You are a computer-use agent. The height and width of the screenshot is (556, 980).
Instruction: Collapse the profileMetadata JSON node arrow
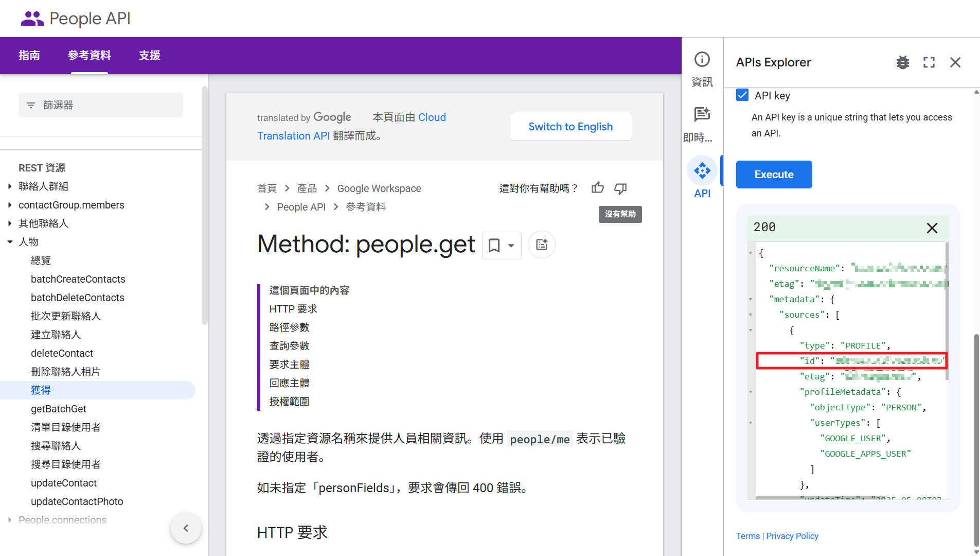pyautogui.click(x=751, y=392)
